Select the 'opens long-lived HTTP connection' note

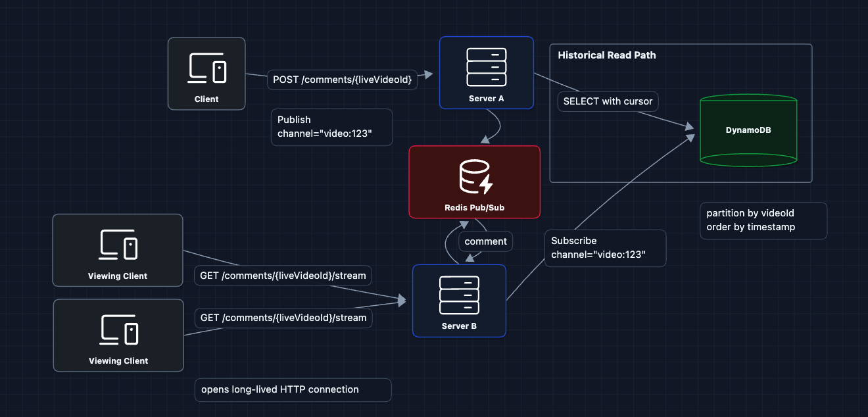293,389
